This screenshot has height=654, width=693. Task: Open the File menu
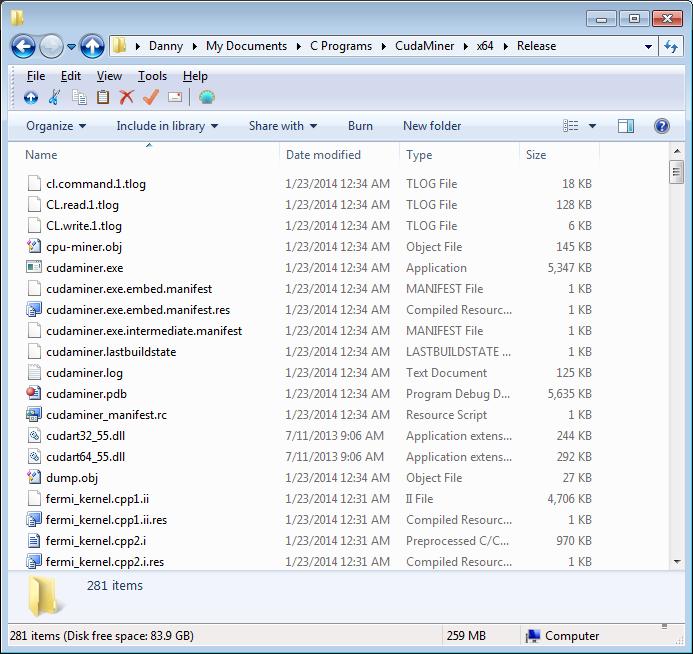[36, 76]
